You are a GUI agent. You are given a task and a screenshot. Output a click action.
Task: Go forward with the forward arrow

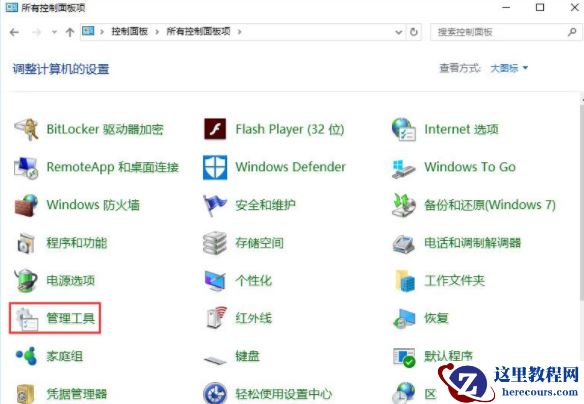pyautogui.click(x=36, y=32)
